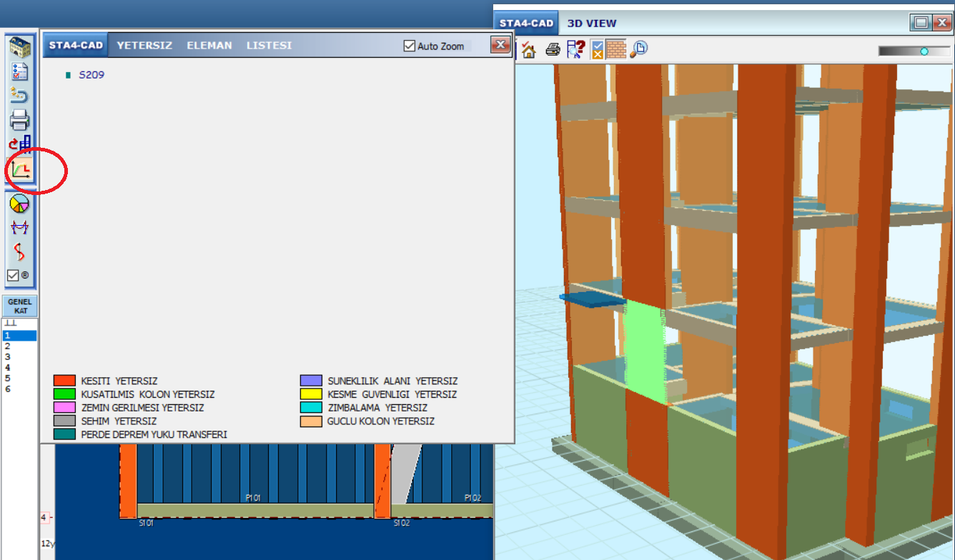The image size is (955, 560).
Task: Toggle the checkbox with ® symbol
Action: pyautogui.click(x=13, y=275)
